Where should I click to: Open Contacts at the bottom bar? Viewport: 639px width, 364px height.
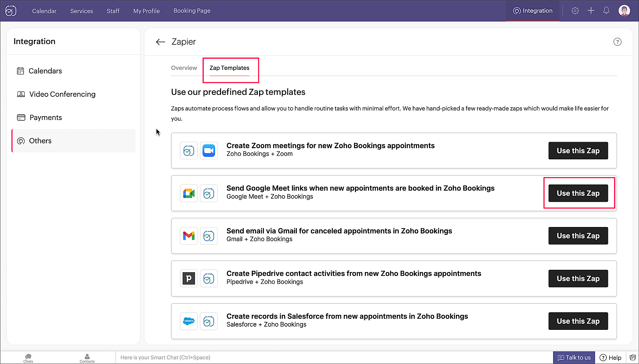(x=87, y=358)
